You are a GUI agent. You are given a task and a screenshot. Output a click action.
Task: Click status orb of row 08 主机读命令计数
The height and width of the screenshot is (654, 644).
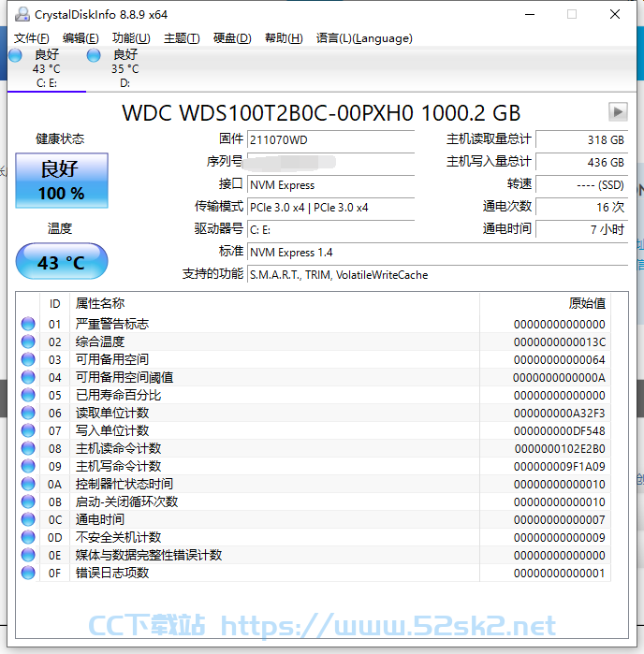pos(28,448)
